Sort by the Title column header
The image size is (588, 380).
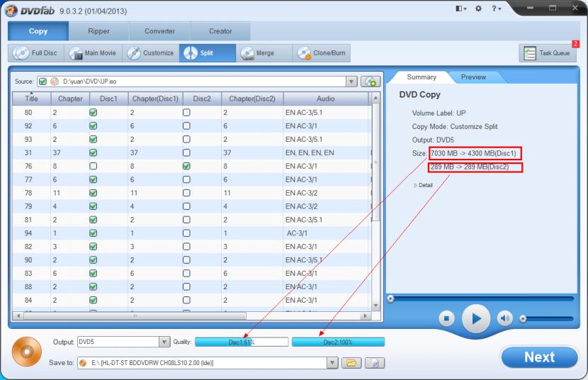[31, 99]
